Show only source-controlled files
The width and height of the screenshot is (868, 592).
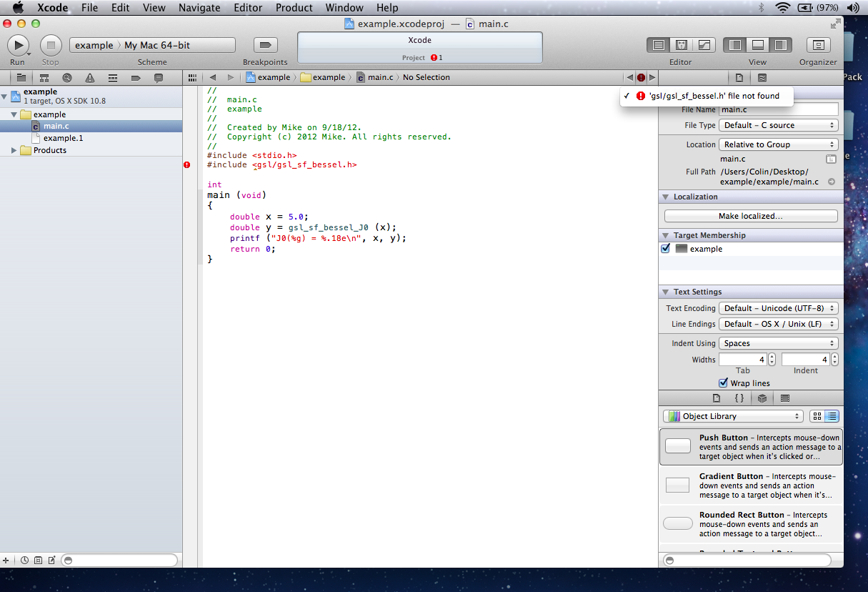point(39,561)
